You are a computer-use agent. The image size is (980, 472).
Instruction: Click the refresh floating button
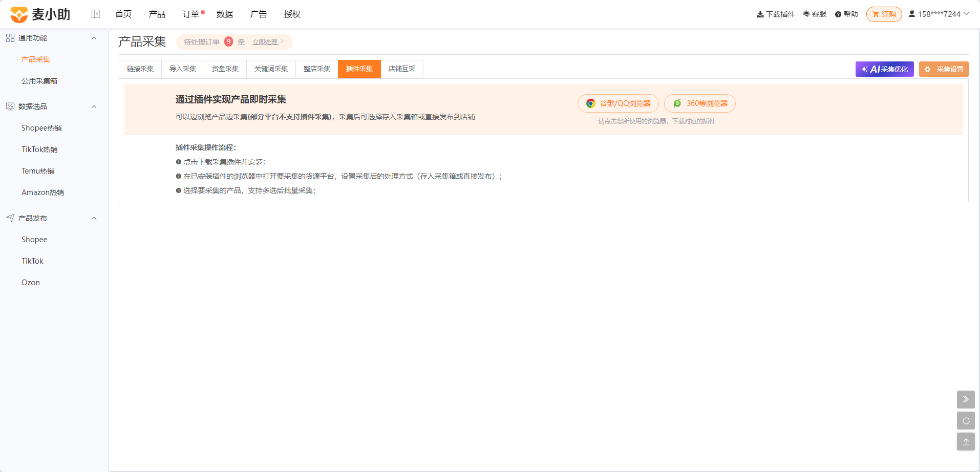coord(966,421)
